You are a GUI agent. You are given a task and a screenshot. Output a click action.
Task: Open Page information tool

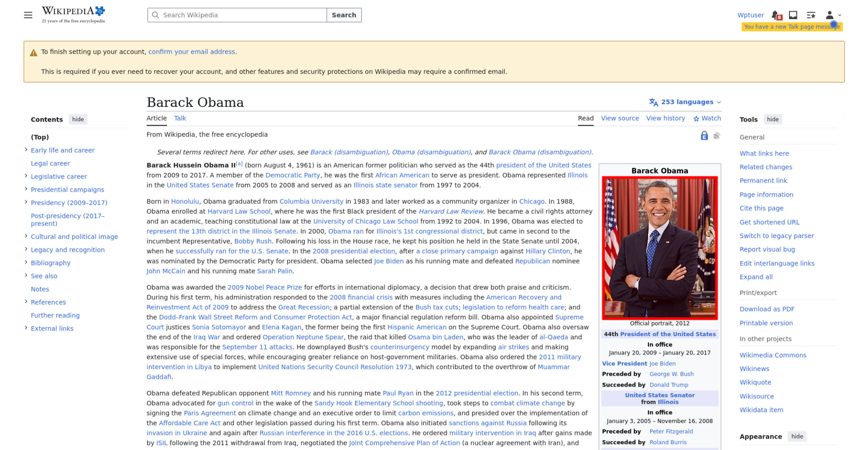click(x=766, y=195)
